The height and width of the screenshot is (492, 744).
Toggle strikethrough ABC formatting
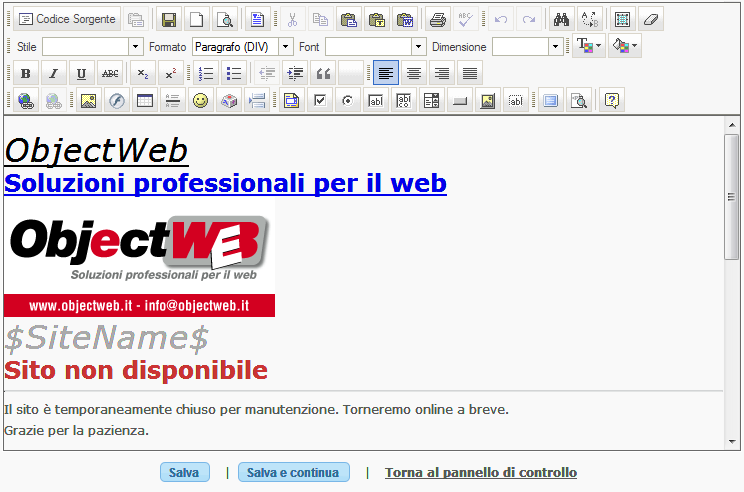coord(110,73)
